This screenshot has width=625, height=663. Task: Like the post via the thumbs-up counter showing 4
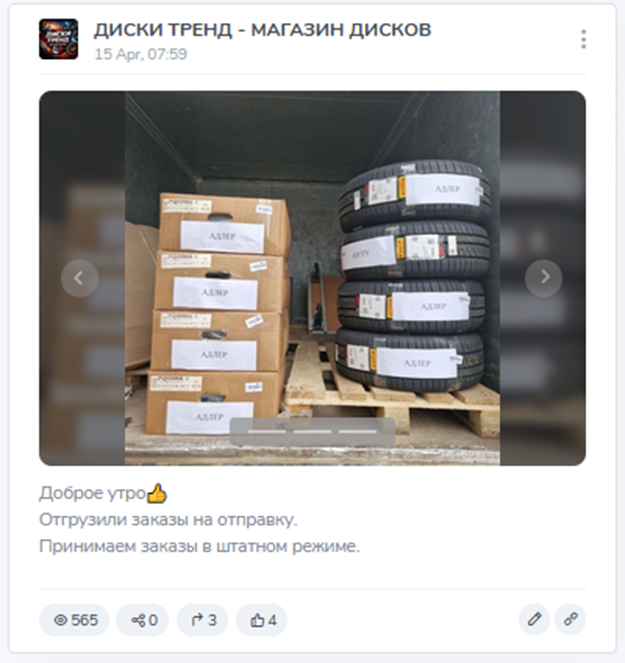tap(262, 620)
